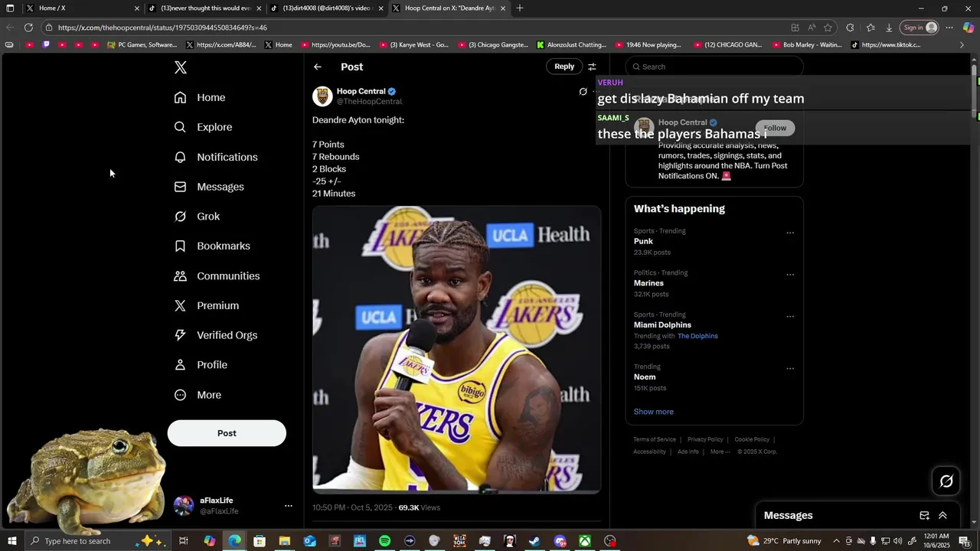Open Noem trending topic
This screenshot has height=551, width=980.
pos(645,377)
